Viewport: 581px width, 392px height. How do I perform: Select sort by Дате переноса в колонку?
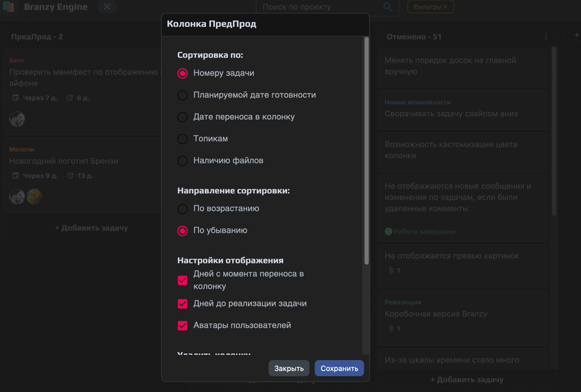[x=182, y=117]
